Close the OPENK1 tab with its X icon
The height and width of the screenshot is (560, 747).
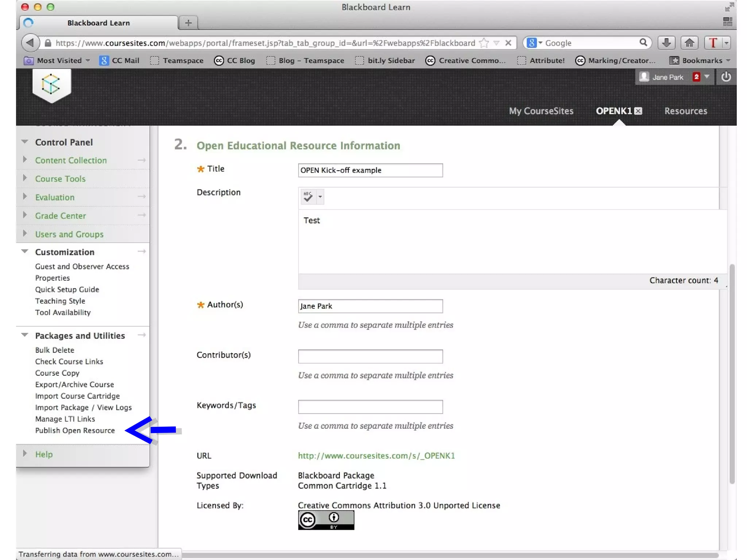[x=638, y=111]
